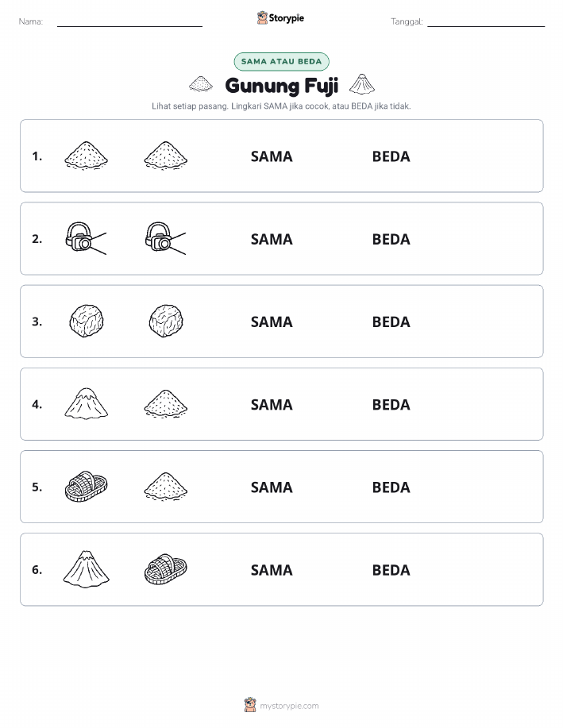
Task: Click the SAMA ATAU BEDA green badge
Action: click(x=281, y=61)
